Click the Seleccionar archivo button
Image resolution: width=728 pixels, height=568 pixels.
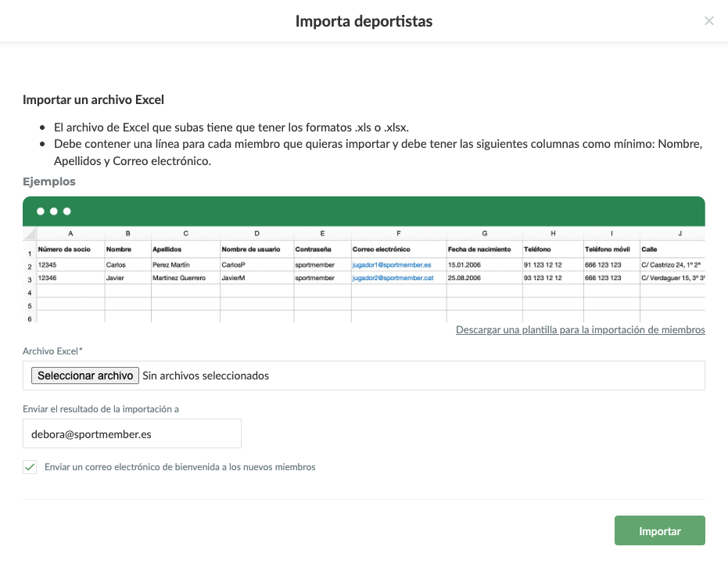click(x=84, y=376)
